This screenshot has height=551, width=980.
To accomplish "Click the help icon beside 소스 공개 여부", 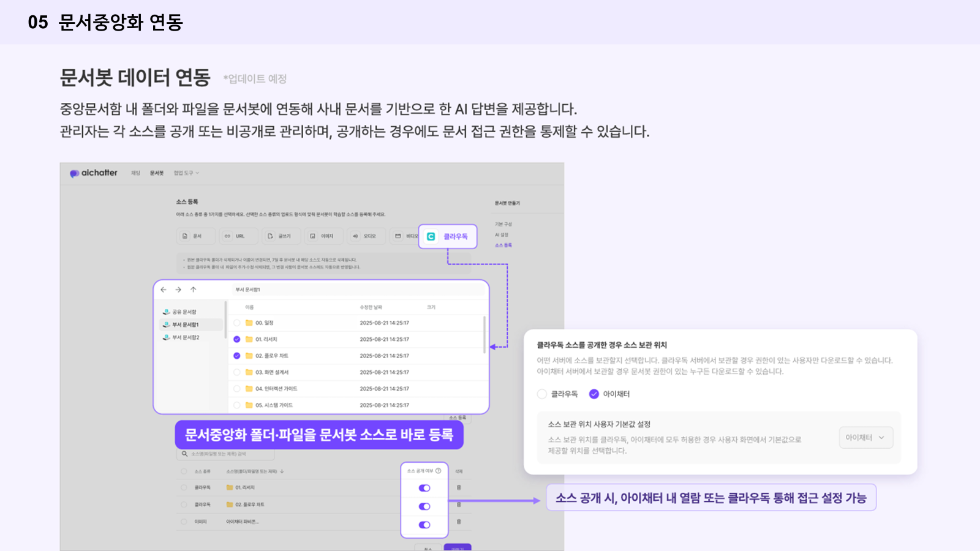I will pyautogui.click(x=438, y=471).
